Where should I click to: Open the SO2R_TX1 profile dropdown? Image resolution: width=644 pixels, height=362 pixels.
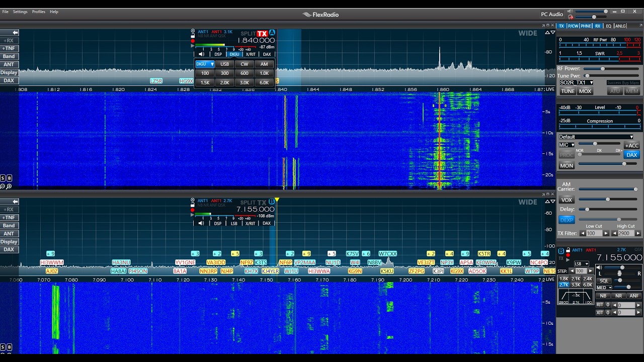pyautogui.click(x=576, y=82)
